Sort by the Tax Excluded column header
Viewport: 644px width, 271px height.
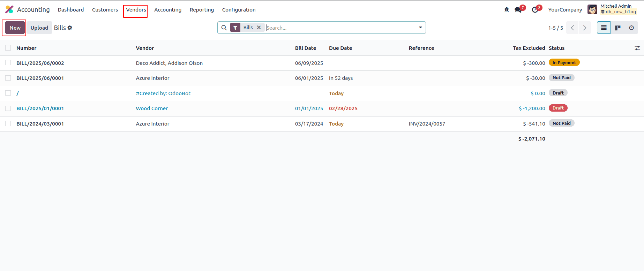529,48
